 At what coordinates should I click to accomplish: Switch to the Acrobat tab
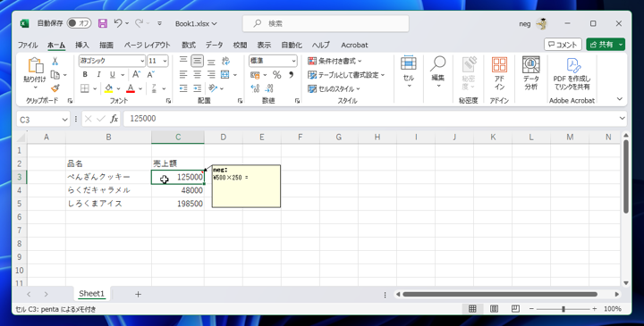354,46
